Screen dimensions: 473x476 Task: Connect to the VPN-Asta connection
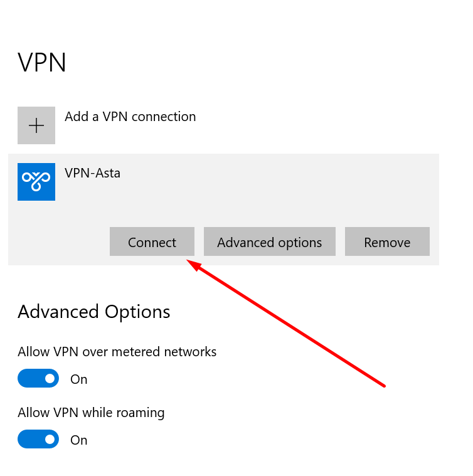[152, 242]
